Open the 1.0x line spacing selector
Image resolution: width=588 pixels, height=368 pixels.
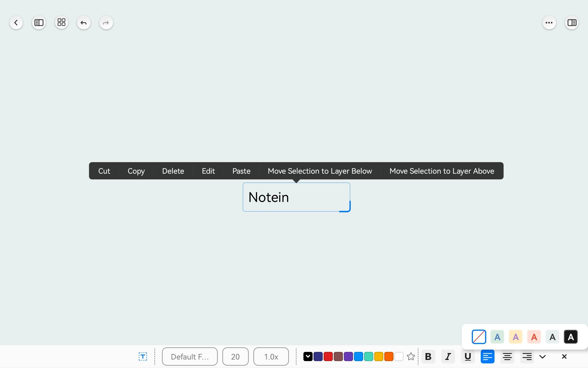271,356
